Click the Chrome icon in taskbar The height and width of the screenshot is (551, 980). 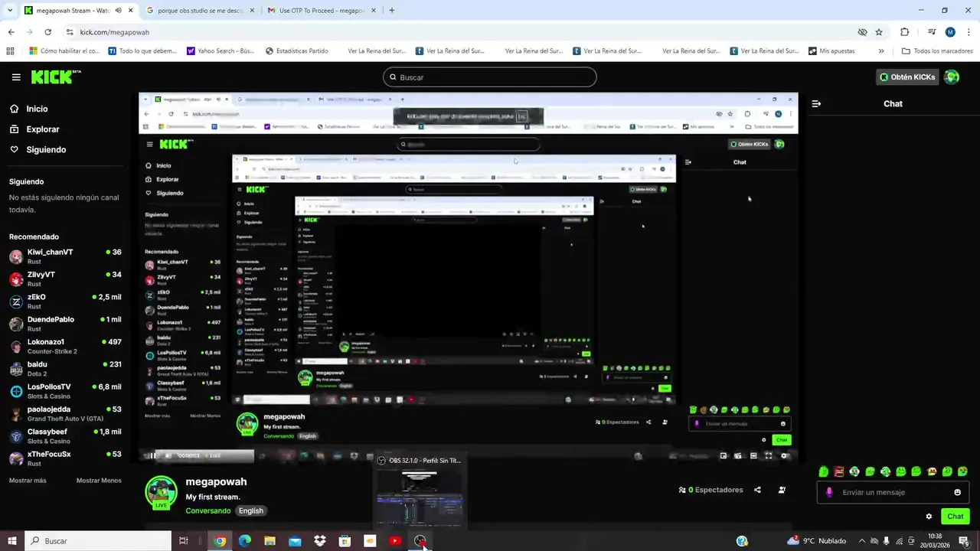(x=220, y=541)
